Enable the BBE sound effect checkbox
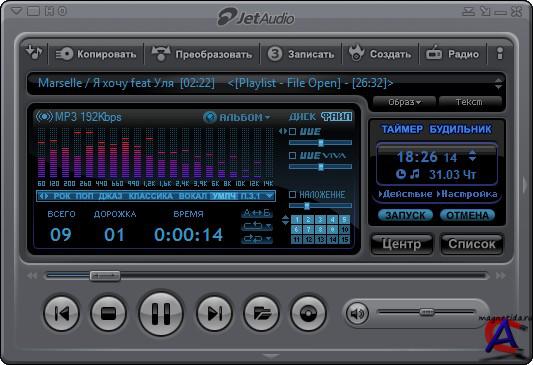This screenshot has width=533, height=365. pyautogui.click(x=292, y=132)
